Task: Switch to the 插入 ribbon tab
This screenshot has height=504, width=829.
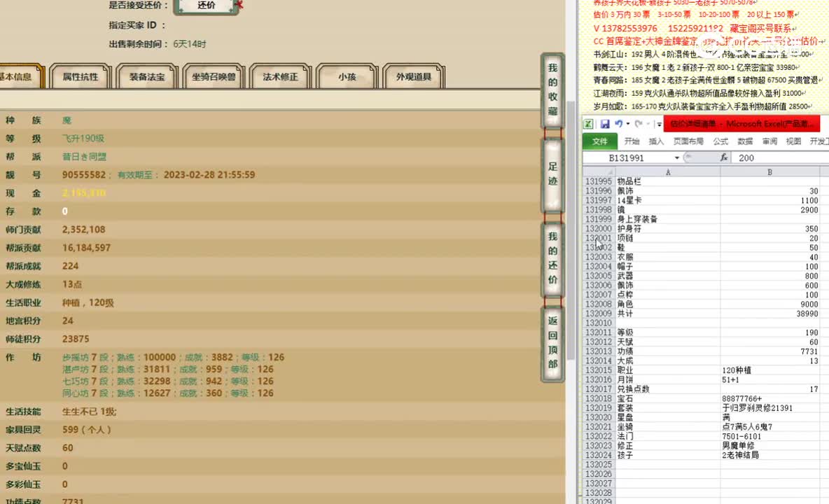Action: coord(656,141)
